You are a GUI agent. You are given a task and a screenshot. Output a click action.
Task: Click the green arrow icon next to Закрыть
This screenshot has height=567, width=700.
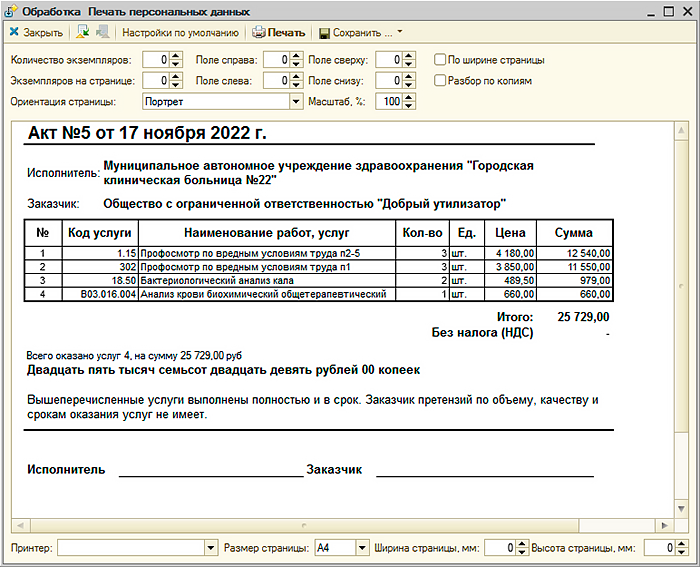point(84,33)
